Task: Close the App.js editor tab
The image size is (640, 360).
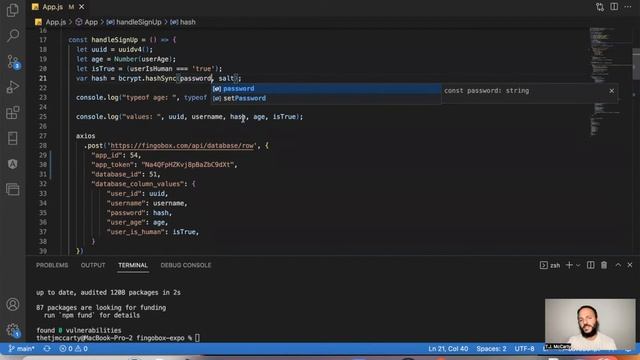Action: pyautogui.click(x=82, y=7)
